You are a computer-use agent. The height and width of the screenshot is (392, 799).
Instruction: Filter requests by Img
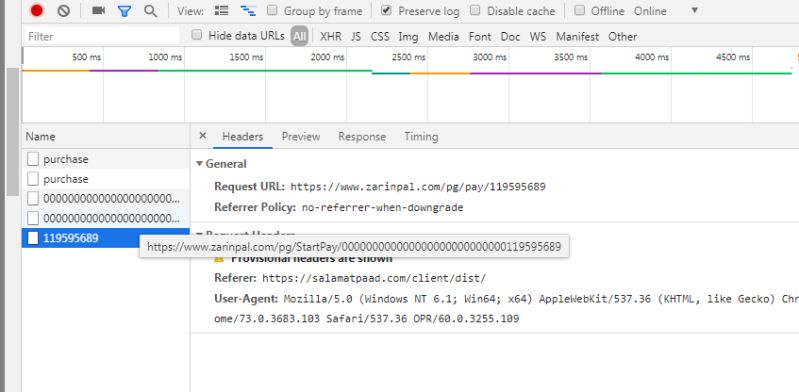click(408, 37)
